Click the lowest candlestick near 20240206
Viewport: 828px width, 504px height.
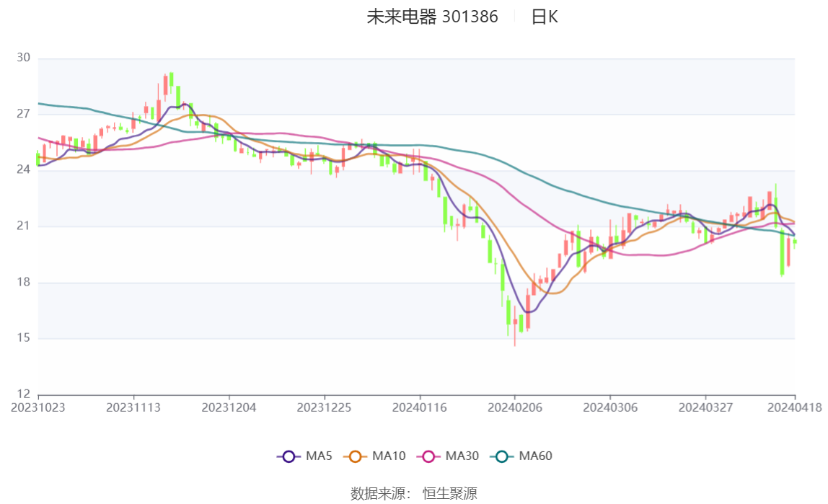(x=515, y=326)
